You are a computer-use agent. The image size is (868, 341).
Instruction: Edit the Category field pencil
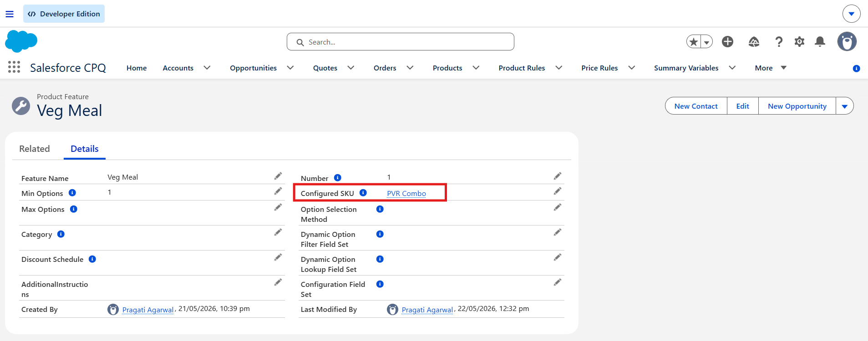tap(278, 232)
